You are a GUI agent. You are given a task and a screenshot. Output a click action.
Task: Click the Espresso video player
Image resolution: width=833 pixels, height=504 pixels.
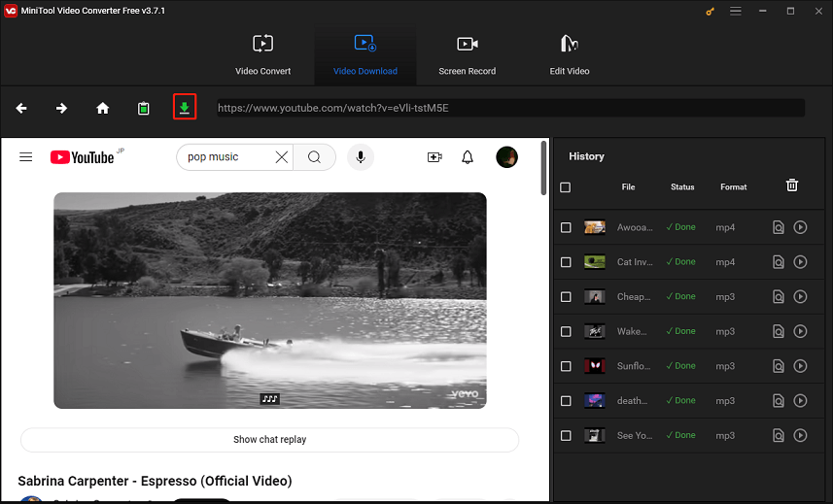pos(270,300)
